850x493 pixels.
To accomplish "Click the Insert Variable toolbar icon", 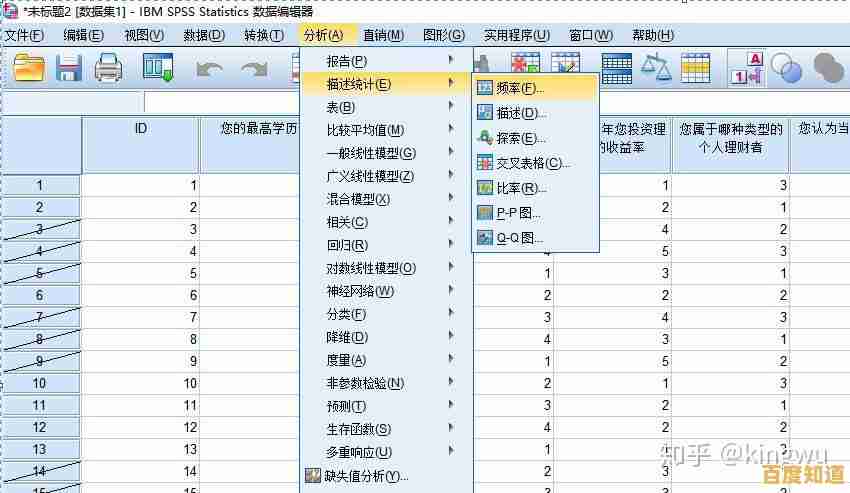I will pyautogui.click(x=565, y=63).
